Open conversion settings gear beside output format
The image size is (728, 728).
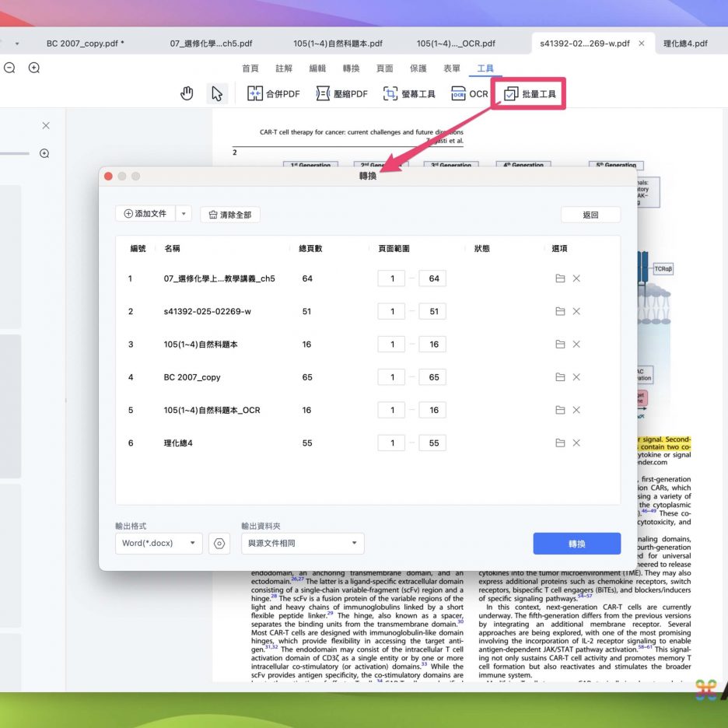point(219,544)
